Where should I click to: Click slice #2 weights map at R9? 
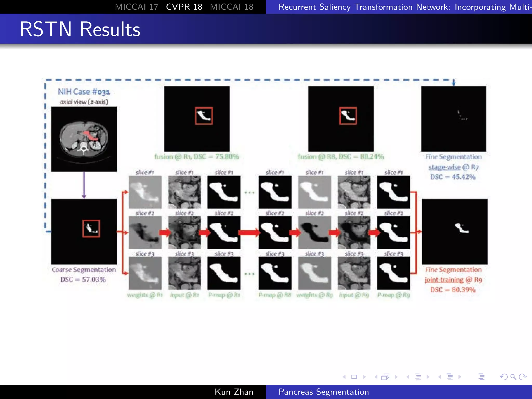315,233
